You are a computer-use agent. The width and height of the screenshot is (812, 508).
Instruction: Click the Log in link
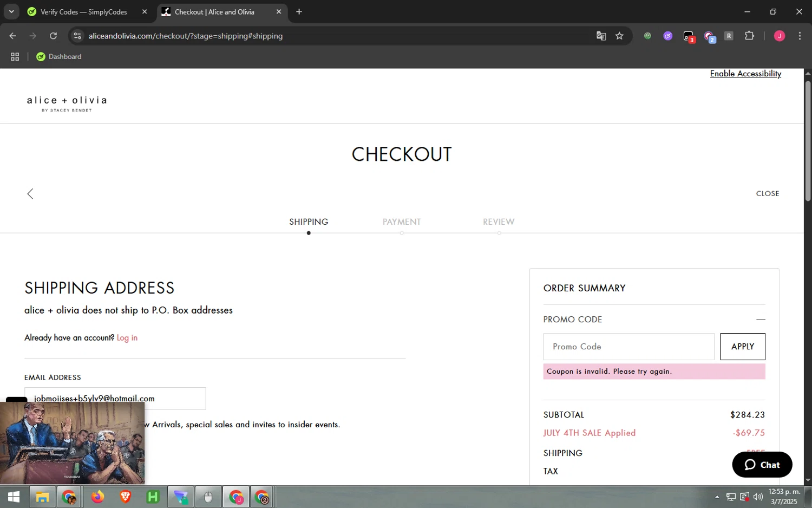tap(127, 338)
